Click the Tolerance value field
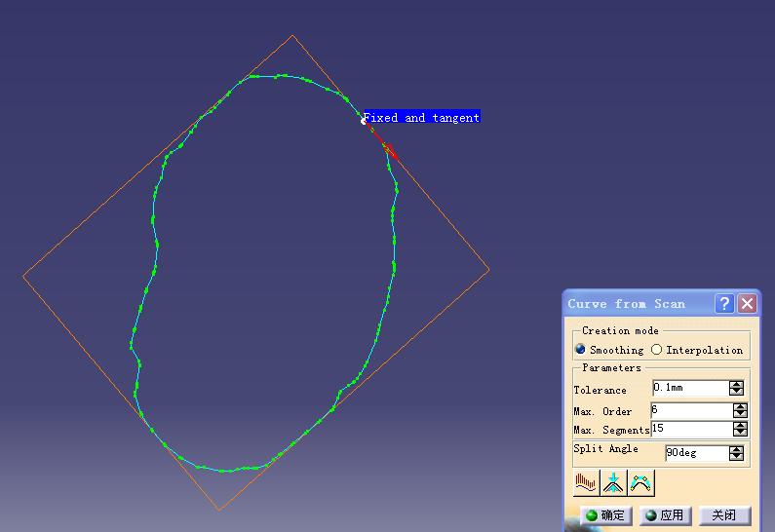This screenshot has width=775, height=532. (x=690, y=388)
